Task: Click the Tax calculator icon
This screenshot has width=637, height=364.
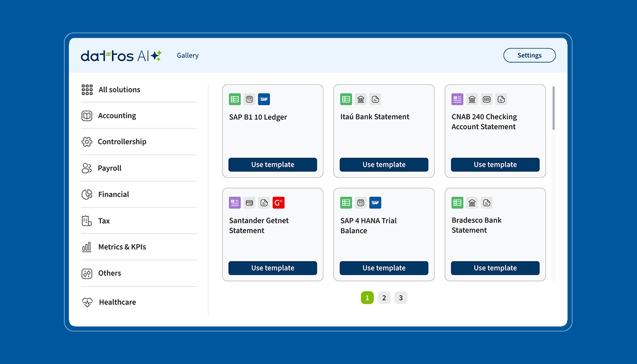Action: pyautogui.click(x=87, y=221)
